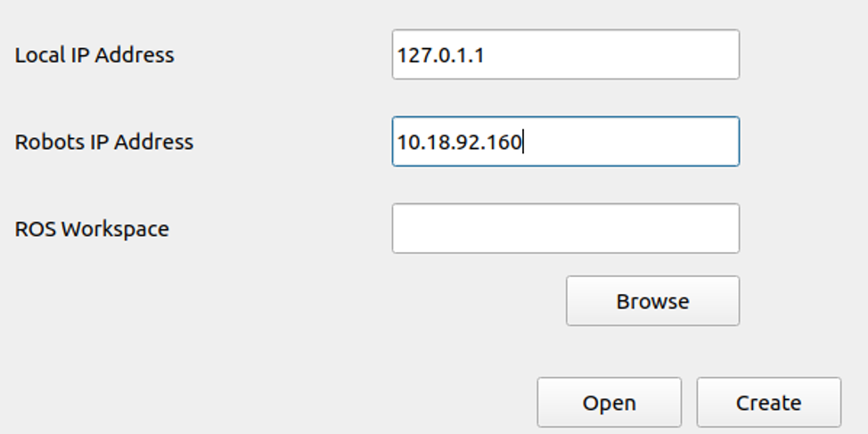Click the Local IP Address label
The image size is (868, 434).
(x=94, y=54)
